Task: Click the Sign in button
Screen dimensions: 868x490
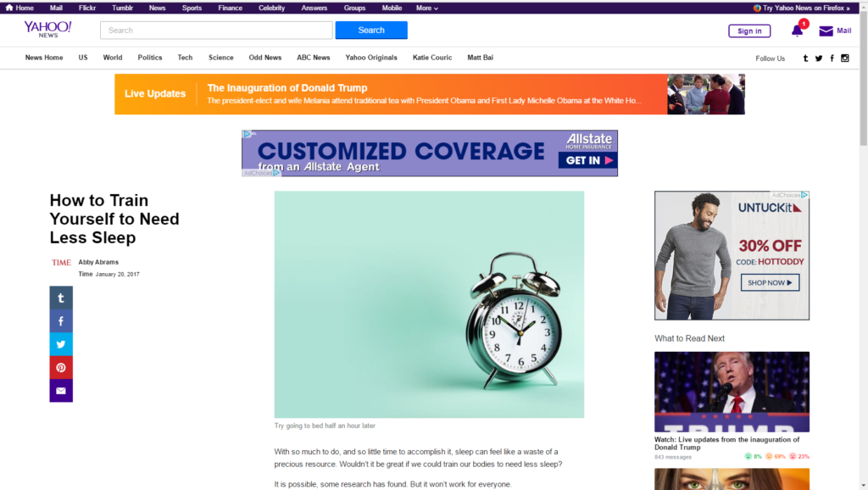Action: pos(749,31)
